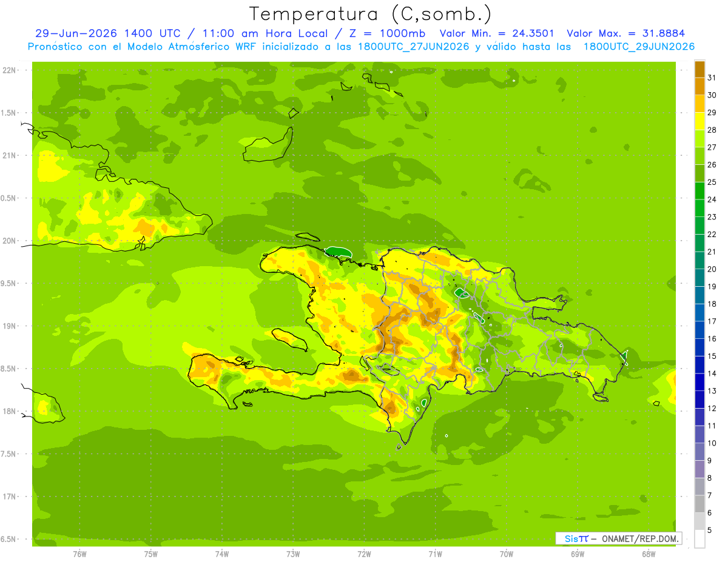Pick the purple legend segment between 9 and 10

click(x=699, y=452)
